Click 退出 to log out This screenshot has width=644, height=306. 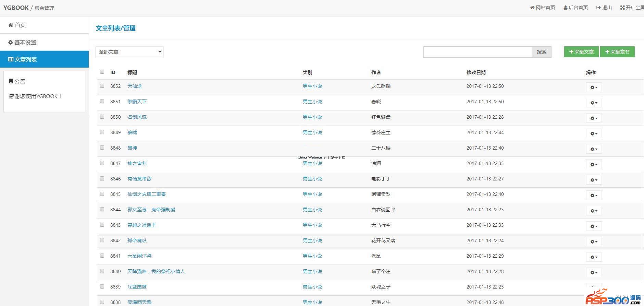(x=604, y=8)
